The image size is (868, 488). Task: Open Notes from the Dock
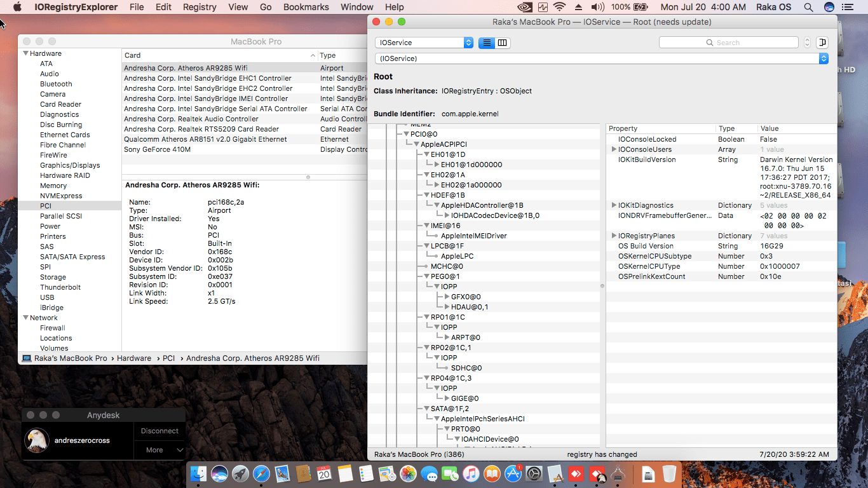click(345, 473)
